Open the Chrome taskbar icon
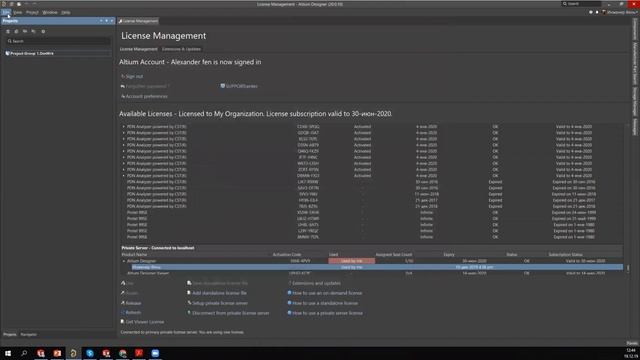The image size is (640, 360). [122, 353]
